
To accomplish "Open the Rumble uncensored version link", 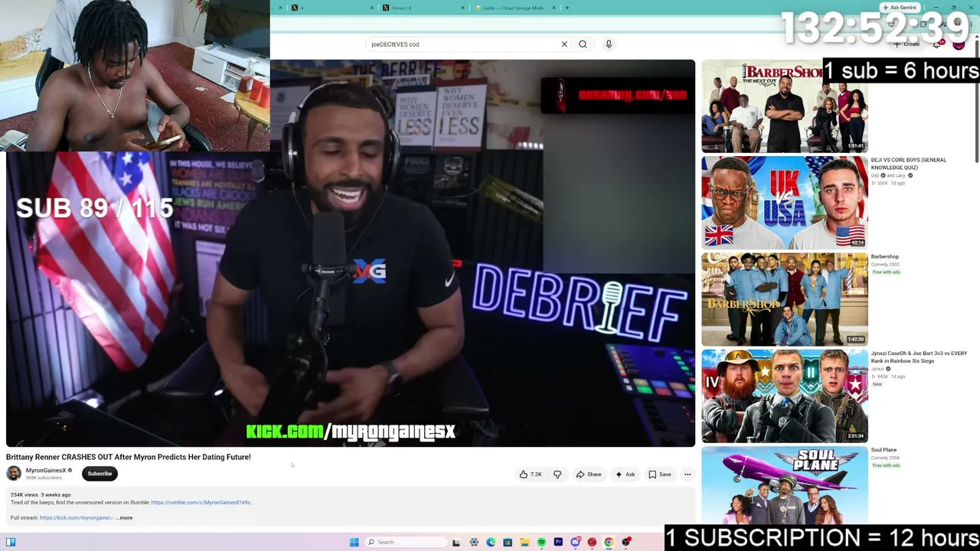I will [201, 503].
